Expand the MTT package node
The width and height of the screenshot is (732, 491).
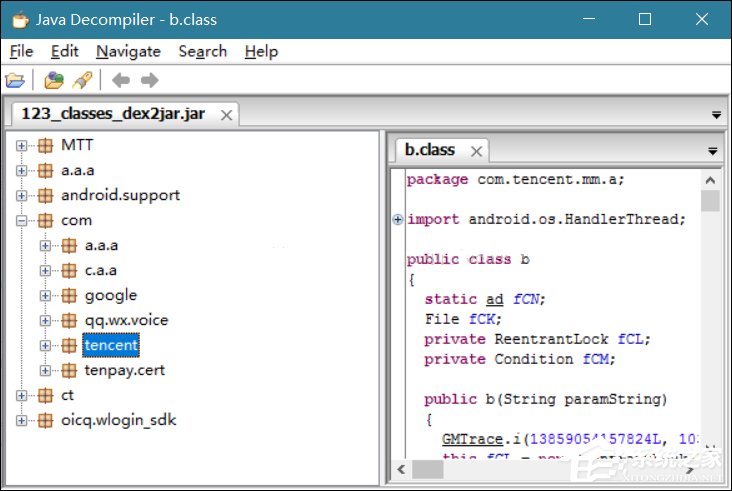[22, 146]
